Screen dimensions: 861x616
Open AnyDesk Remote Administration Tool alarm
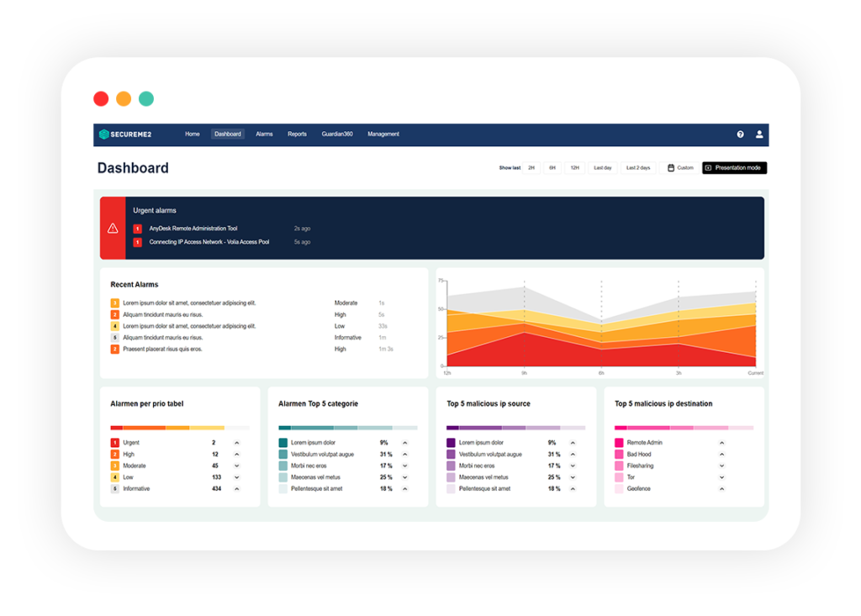coord(193,229)
